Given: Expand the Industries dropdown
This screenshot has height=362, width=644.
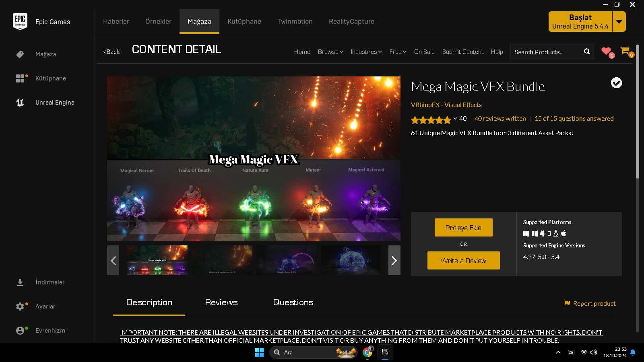Looking at the screenshot, I should tap(366, 52).
